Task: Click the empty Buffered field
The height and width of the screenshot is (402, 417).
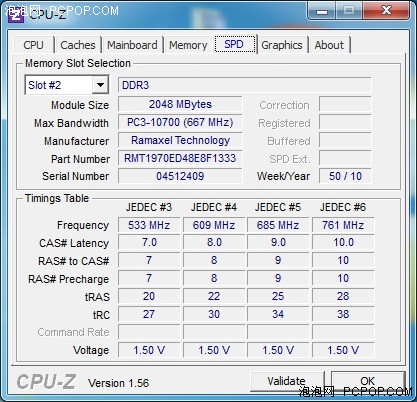Action: [x=345, y=140]
